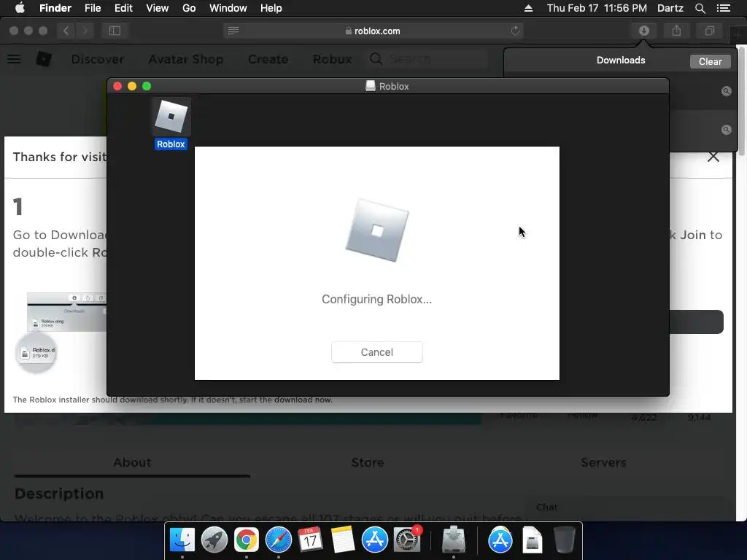Open the Trash
The width and height of the screenshot is (747, 560).
(x=564, y=540)
